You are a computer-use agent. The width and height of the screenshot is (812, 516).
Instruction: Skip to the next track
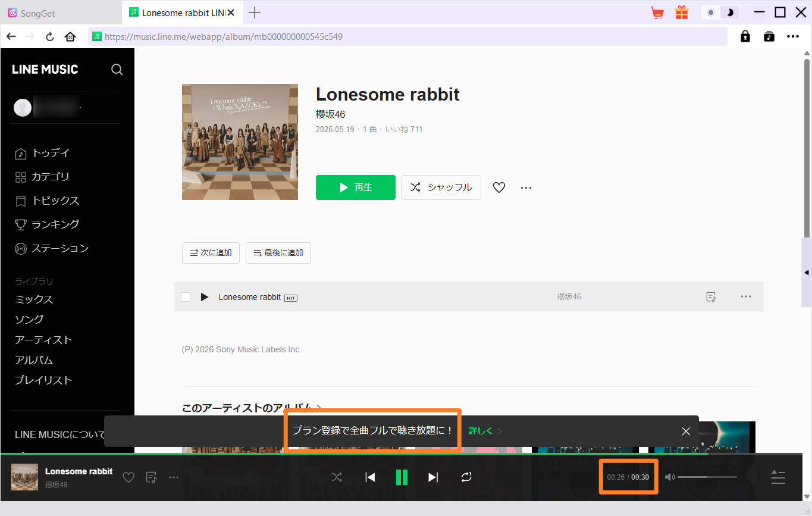point(433,477)
